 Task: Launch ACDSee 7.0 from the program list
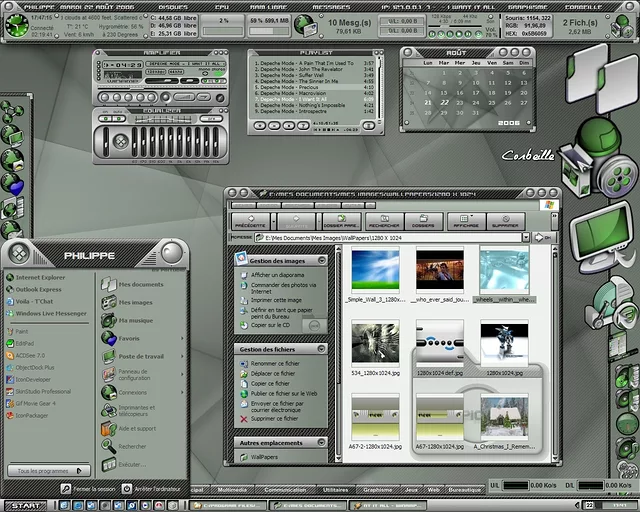click(30, 355)
